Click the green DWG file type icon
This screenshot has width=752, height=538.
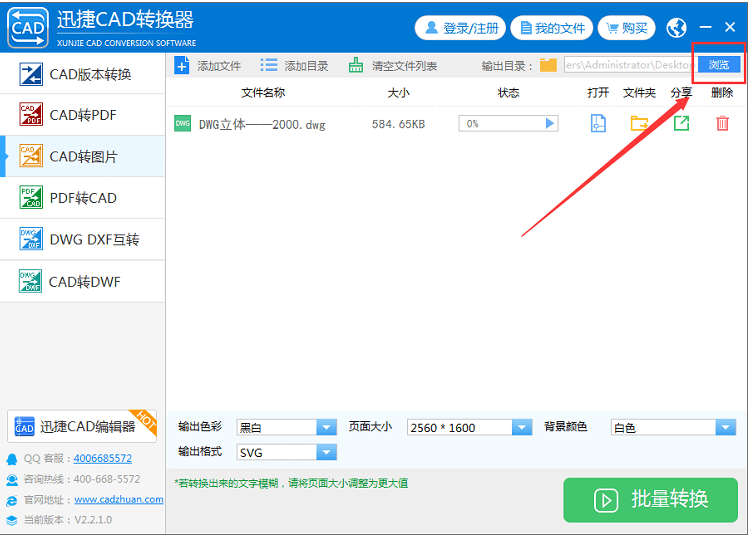pos(182,124)
